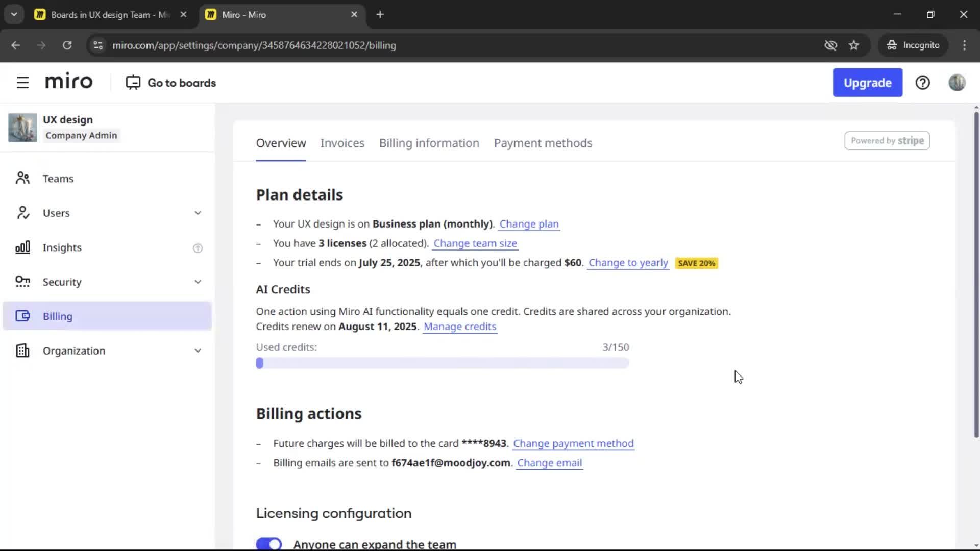Click the f674ae1f@moodjoy.com email text
The width and height of the screenshot is (980, 551).
click(x=451, y=463)
